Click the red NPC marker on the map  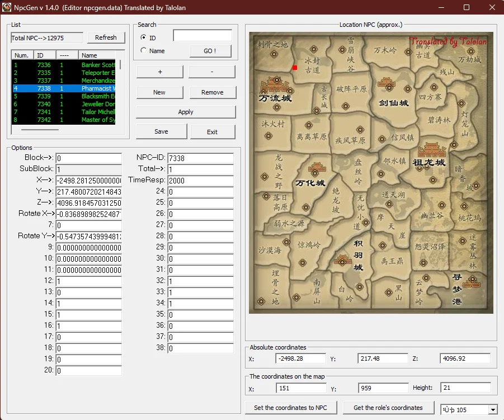pos(295,68)
